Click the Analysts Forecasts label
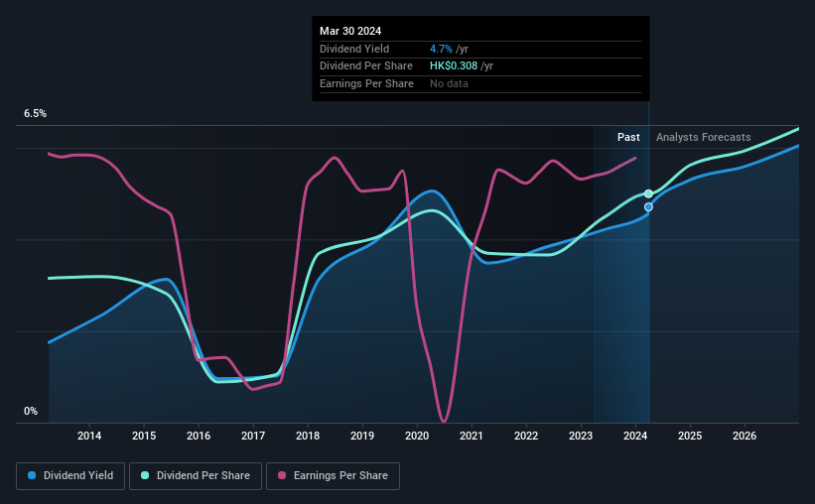Image resolution: width=815 pixels, height=504 pixels. [703, 137]
